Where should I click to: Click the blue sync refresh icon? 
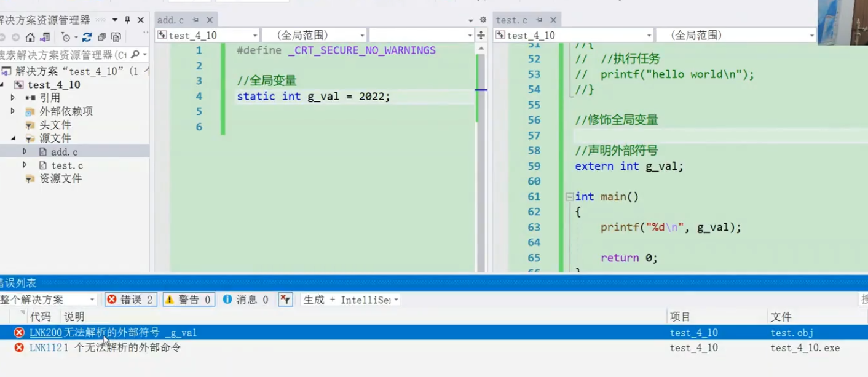(x=87, y=38)
